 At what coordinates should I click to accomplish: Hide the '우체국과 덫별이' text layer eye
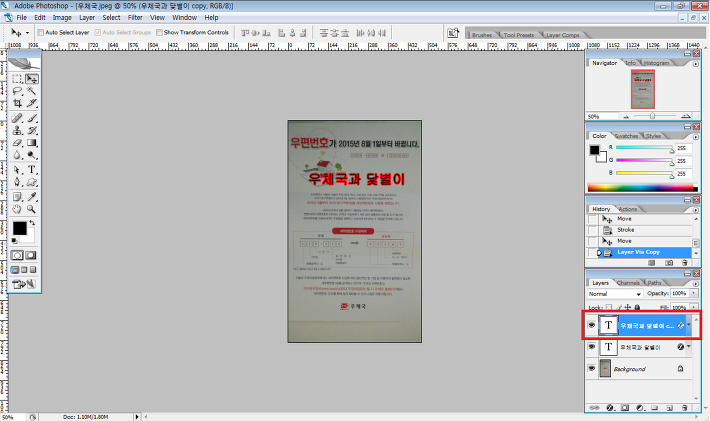[591, 347]
